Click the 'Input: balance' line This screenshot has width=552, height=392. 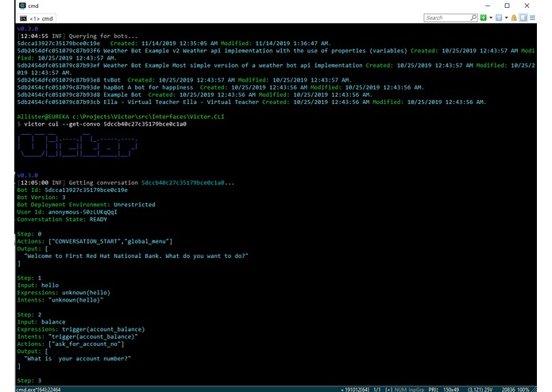(x=41, y=322)
